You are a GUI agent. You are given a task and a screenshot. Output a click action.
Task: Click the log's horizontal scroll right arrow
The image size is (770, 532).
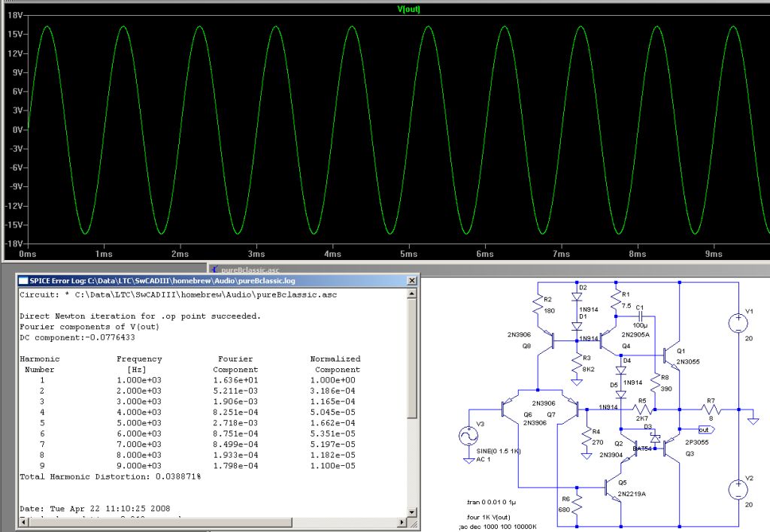click(401, 523)
